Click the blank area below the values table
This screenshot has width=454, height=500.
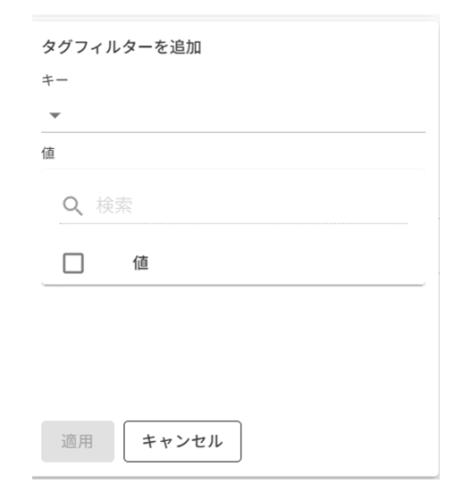[233, 350]
